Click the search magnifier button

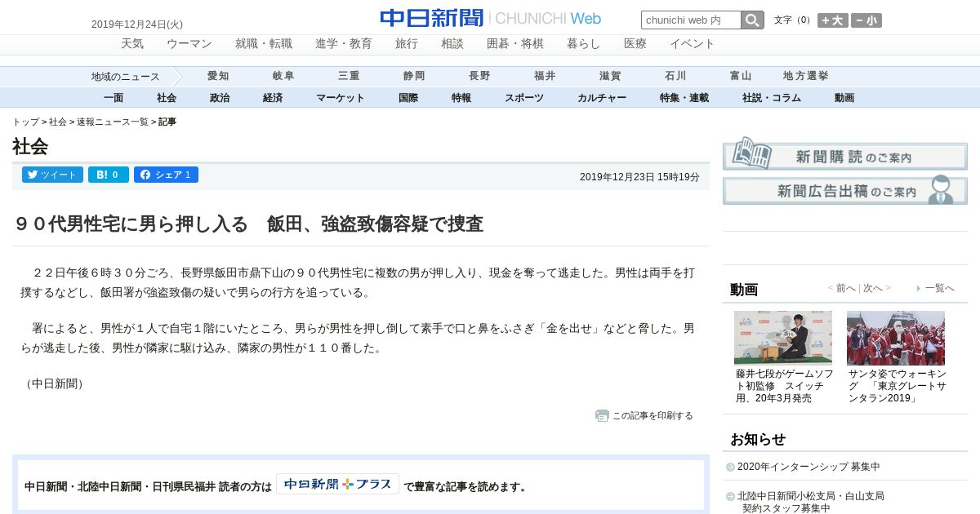[752, 20]
